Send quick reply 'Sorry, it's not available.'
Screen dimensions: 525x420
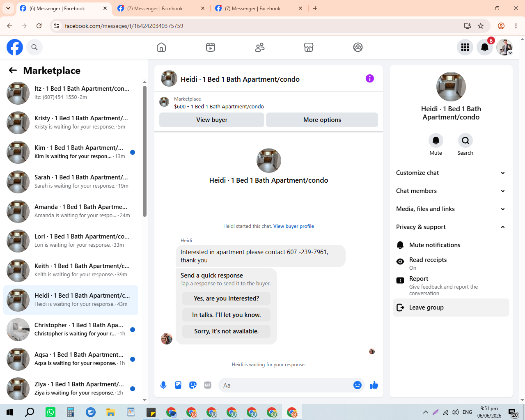(x=227, y=331)
